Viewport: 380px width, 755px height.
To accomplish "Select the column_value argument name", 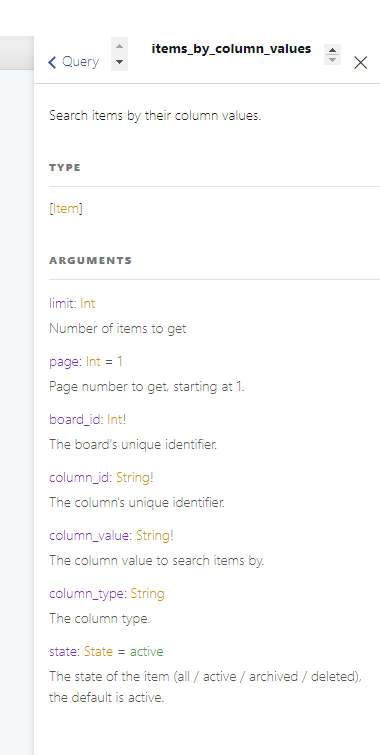I will point(90,535).
